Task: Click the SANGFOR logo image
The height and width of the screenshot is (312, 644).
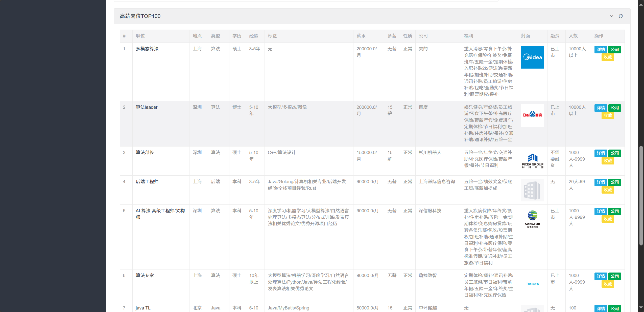Action: point(532,219)
